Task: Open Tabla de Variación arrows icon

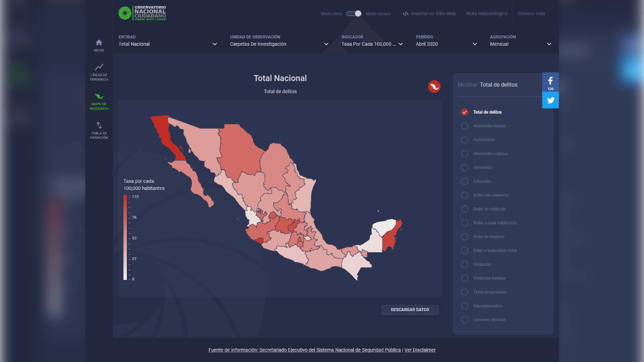Action: pos(99,125)
